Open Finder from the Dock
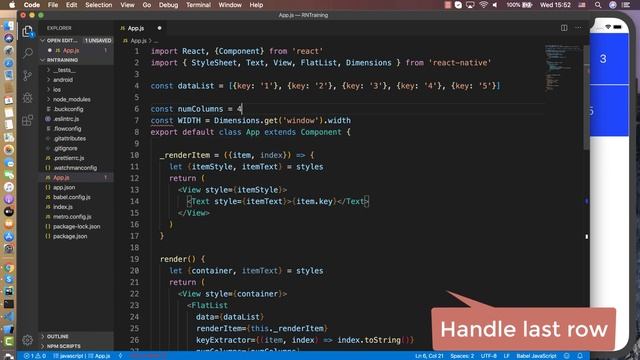The image size is (640, 360). (9, 26)
